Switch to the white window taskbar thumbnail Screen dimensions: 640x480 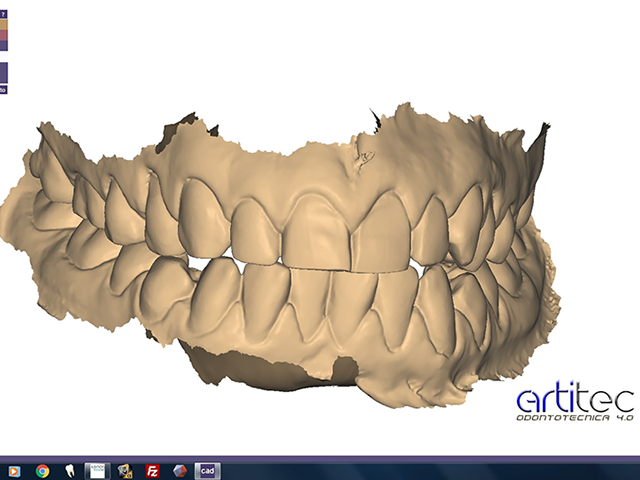pyautogui.click(x=97, y=470)
